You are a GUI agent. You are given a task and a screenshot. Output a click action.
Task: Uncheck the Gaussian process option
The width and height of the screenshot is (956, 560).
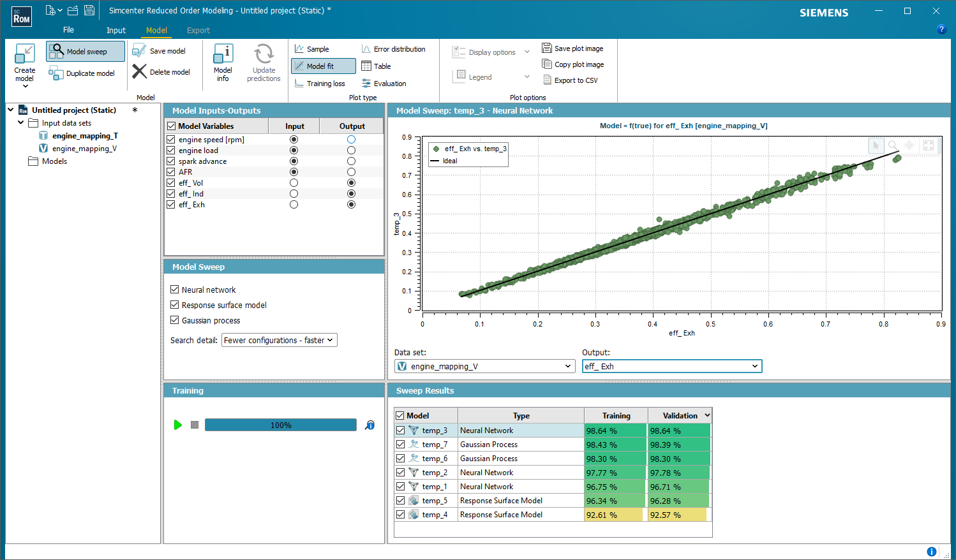pyautogui.click(x=174, y=320)
